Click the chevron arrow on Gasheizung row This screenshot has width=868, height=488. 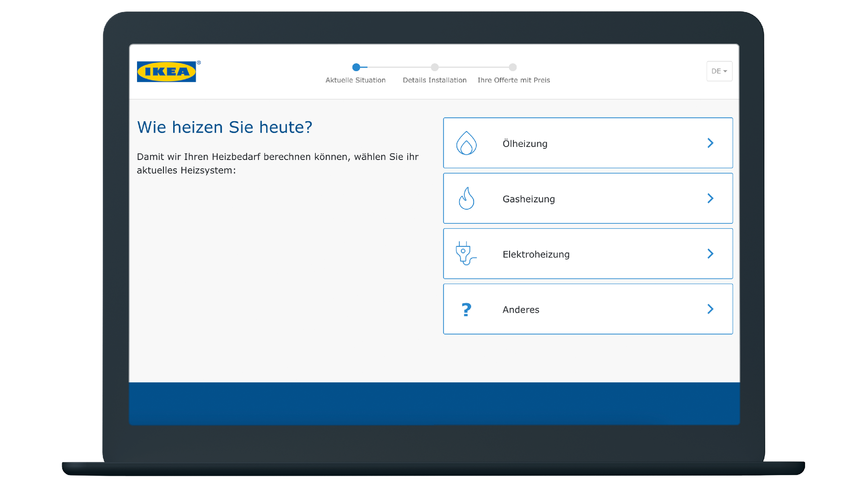[x=710, y=198]
